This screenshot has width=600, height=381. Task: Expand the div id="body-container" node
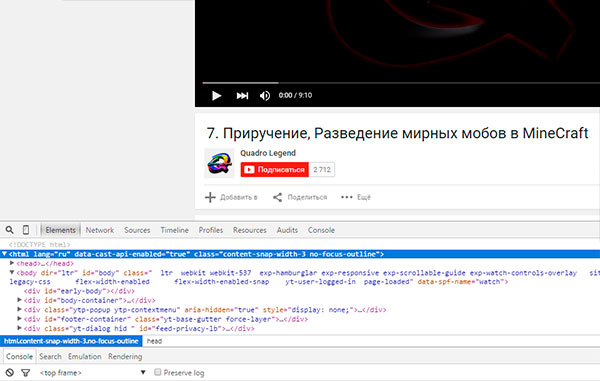[x=19, y=300]
